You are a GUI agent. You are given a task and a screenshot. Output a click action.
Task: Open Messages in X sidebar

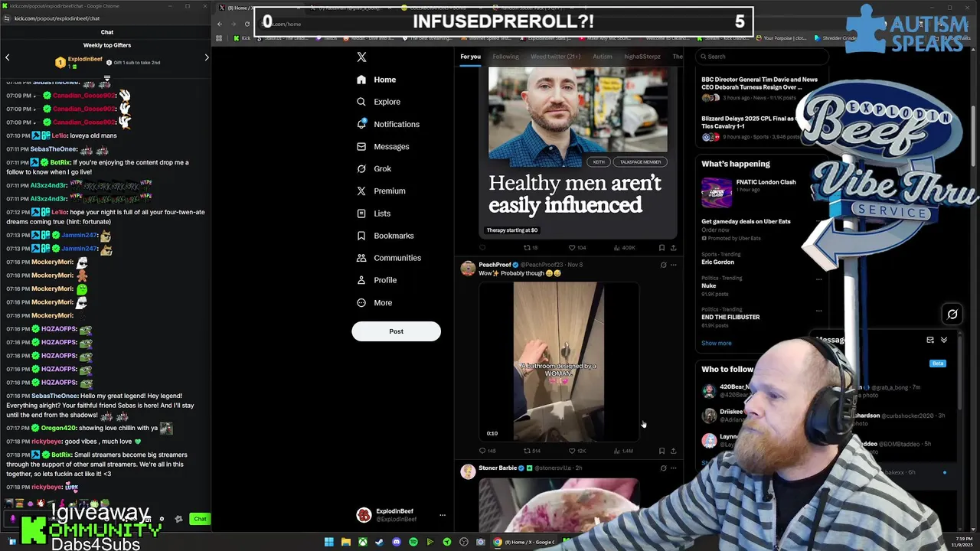(x=383, y=146)
